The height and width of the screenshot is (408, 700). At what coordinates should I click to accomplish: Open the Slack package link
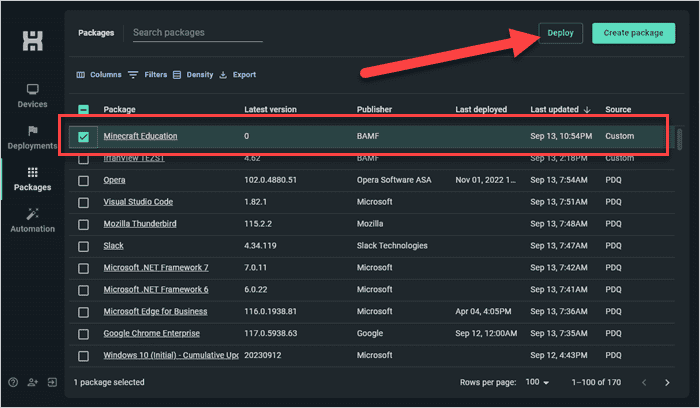click(x=113, y=246)
